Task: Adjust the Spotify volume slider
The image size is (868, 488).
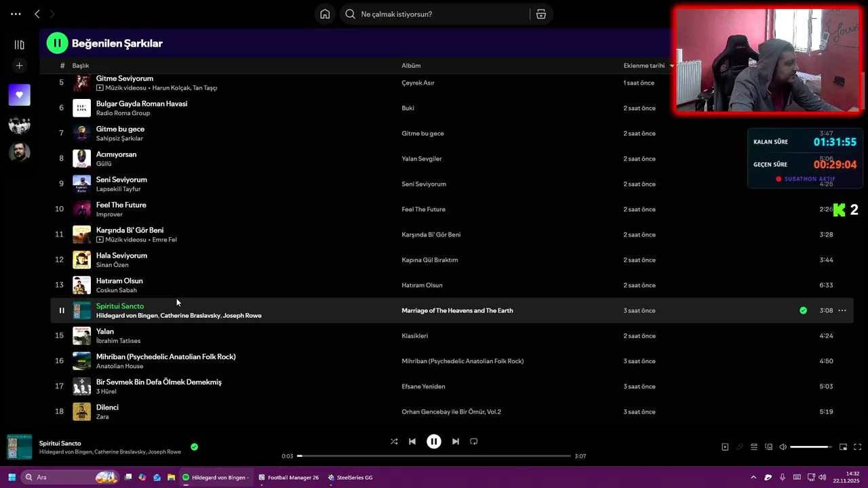Action: coord(811,447)
